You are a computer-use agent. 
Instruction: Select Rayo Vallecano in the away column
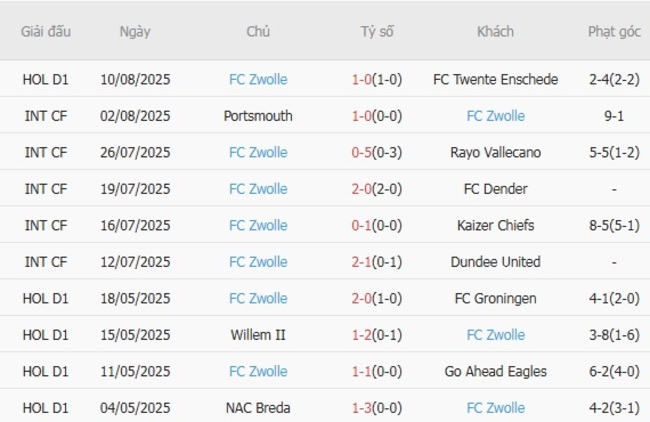pyautogui.click(x=495, y=152)
